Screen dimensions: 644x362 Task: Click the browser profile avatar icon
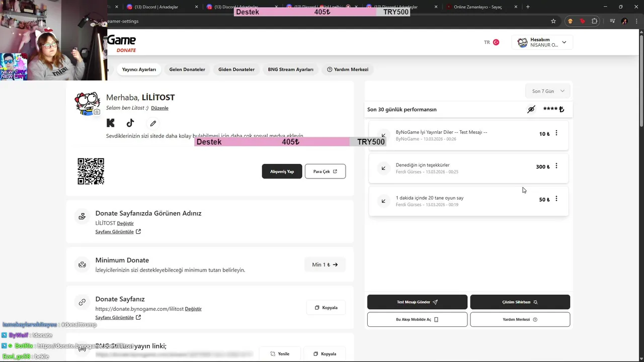[x=624, y=21]
